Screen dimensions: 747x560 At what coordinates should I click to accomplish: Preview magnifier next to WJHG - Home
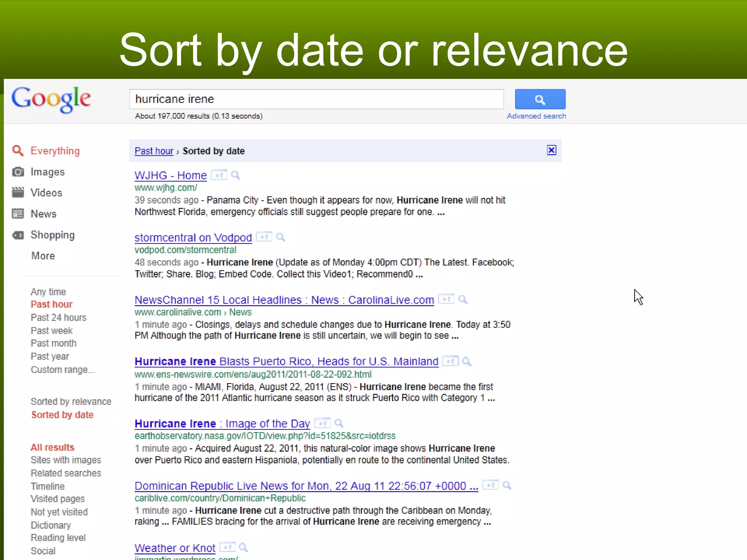pyautogui.click(x=236, y=175)
